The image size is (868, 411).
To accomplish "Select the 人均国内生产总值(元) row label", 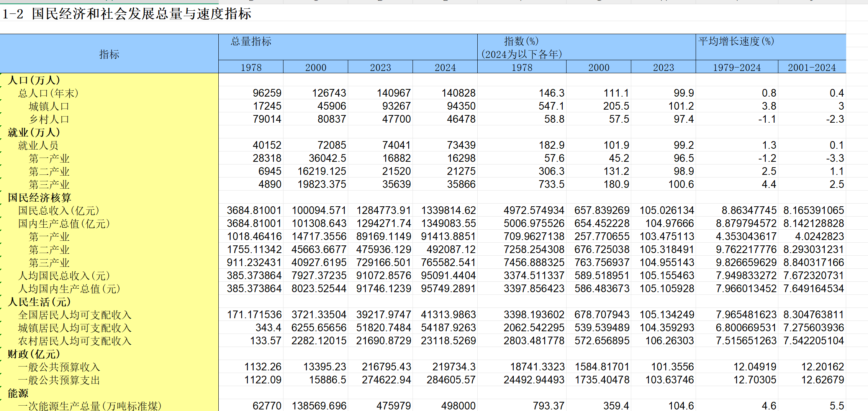I will [69, 289].
